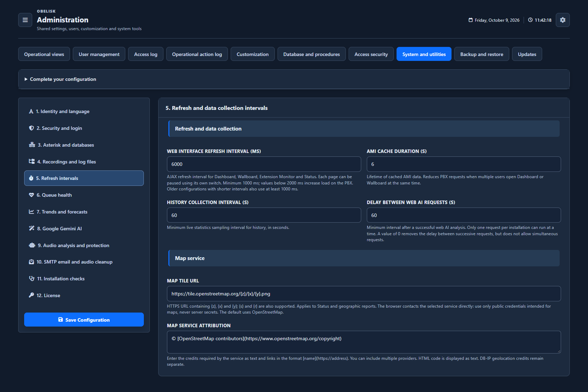Click the Security and login shield icon
588x392 pixels.
click(x=31, y=128)
